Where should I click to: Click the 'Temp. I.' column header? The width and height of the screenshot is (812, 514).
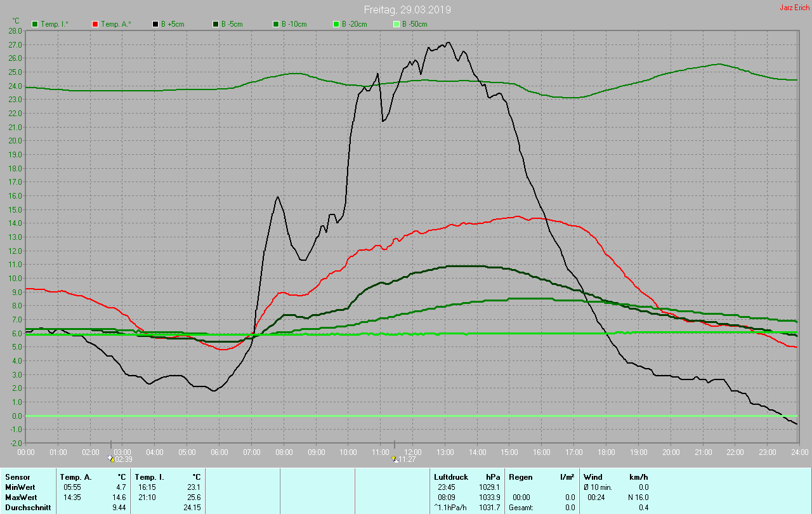150,477
